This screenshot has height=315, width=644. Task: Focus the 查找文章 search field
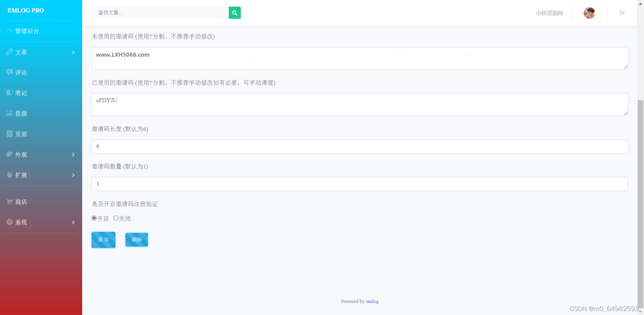coord(161,13)
